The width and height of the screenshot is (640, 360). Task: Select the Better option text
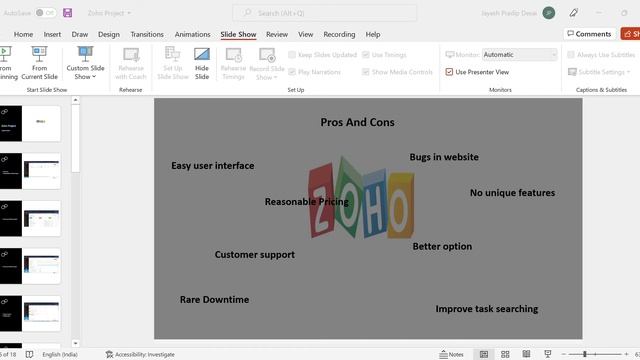click(x=442, y=247)
